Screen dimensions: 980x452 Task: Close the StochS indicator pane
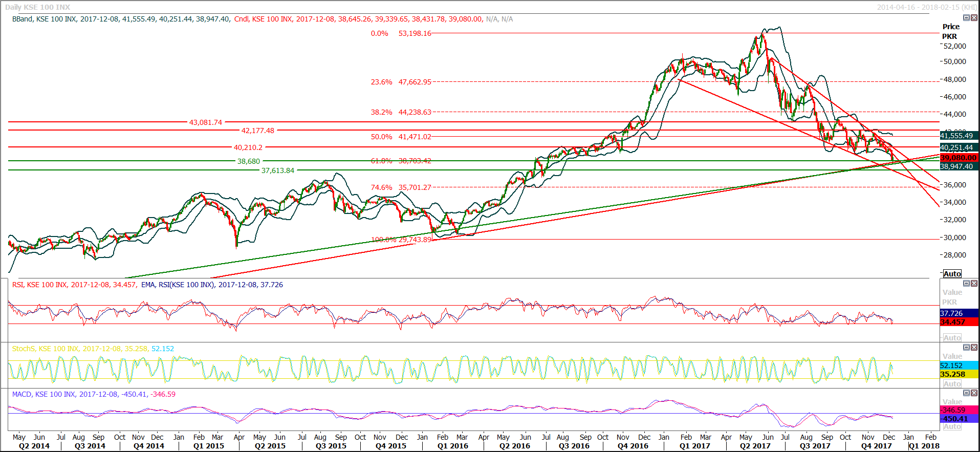974,347
